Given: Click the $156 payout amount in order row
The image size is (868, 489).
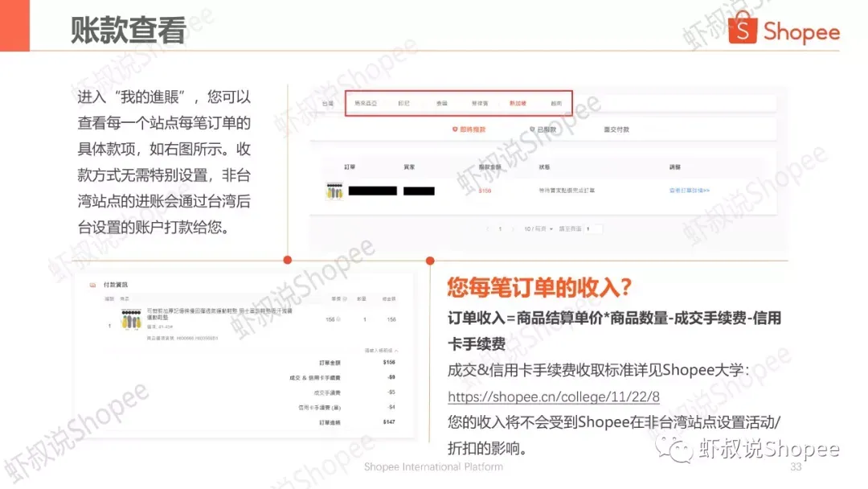Looking at the screenshot, I should pyautogui.click(x=485, y=191).
